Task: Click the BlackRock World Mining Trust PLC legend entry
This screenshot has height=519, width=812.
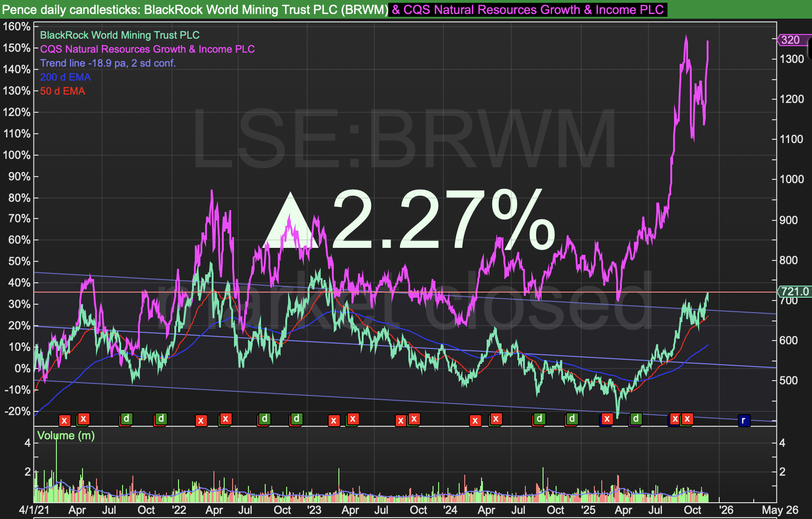Action: pos(120,35)
